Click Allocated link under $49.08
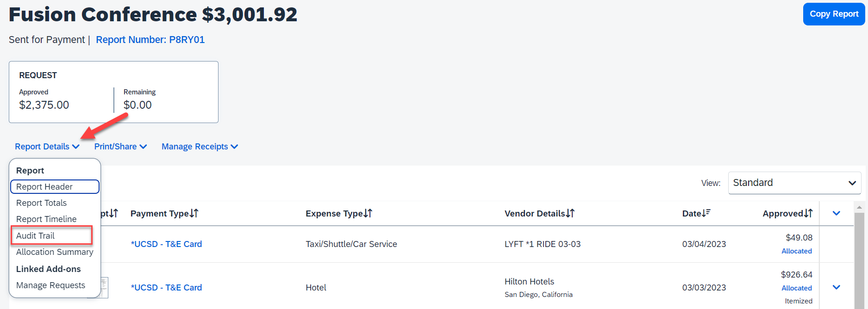This screenshot has height=309, width=868. click(x=797, y=251)
